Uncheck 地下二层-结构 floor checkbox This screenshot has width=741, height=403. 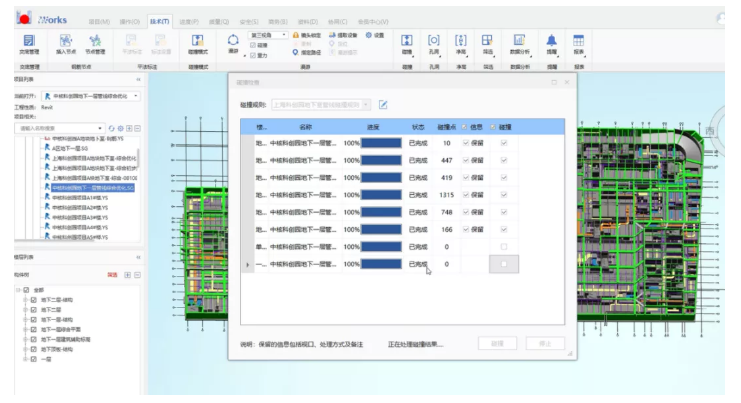pos(34,300)
